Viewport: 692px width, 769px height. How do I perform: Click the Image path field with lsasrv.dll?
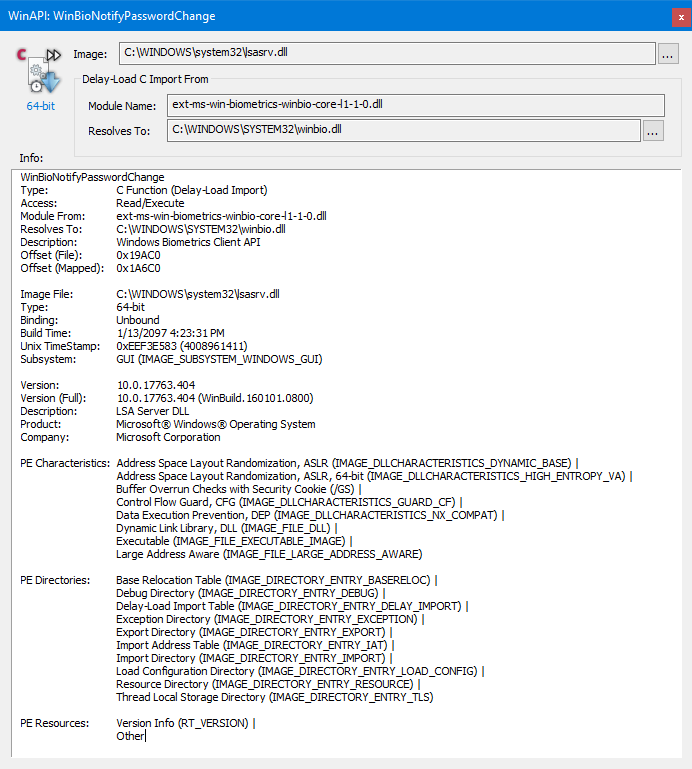(387, 53)
